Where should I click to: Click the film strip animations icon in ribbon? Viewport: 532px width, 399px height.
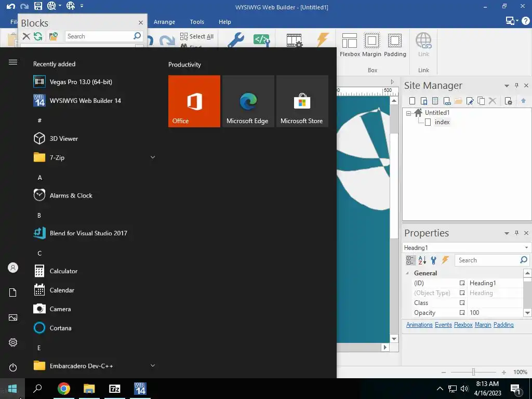tap(294, 40)
